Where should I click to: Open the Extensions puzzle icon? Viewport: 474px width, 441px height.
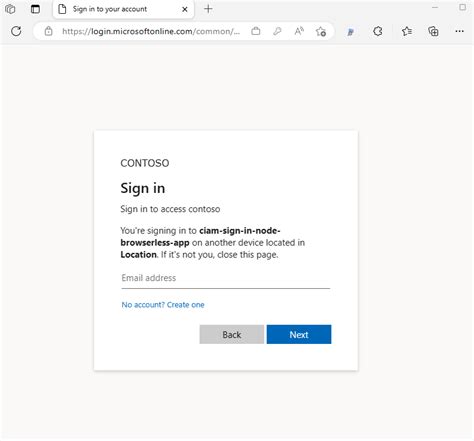coord(378,31)
